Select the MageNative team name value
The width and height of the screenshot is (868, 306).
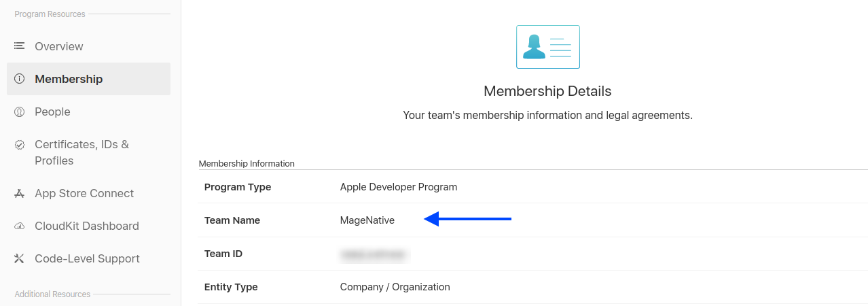367,220
